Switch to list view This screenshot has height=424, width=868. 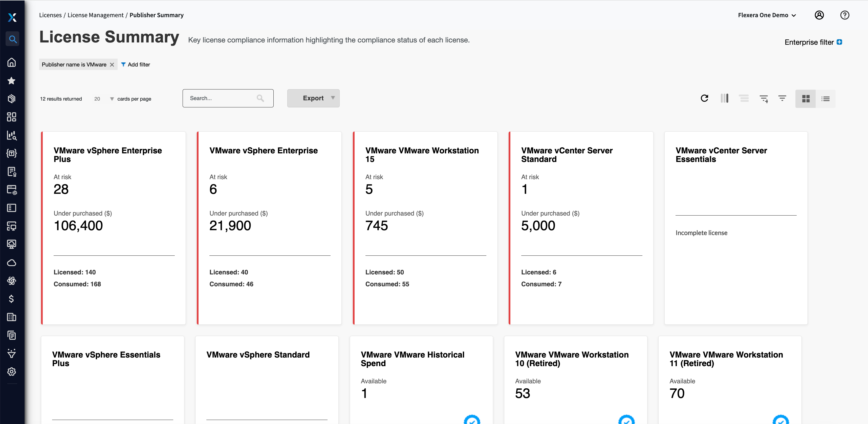click(826, 99)
